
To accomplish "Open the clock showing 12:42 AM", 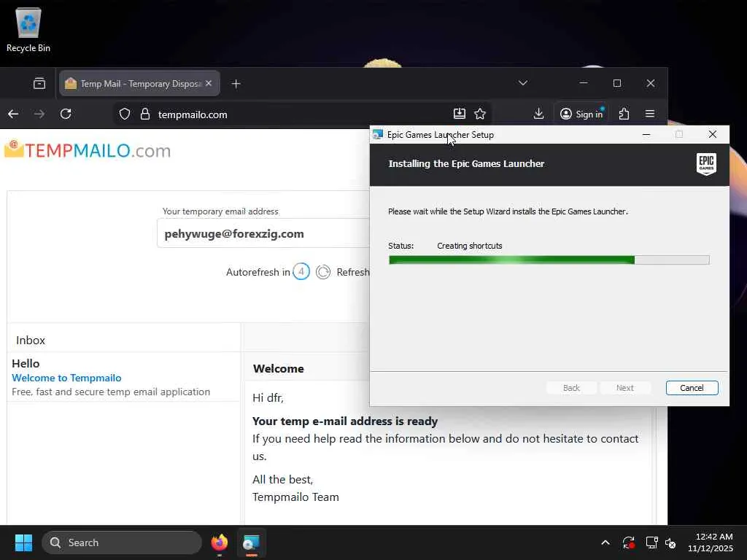I will (x=711, y=542).
